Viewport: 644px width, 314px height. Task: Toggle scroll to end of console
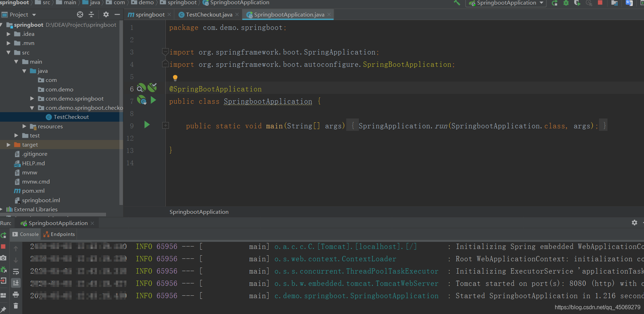[x=16, y=283]
